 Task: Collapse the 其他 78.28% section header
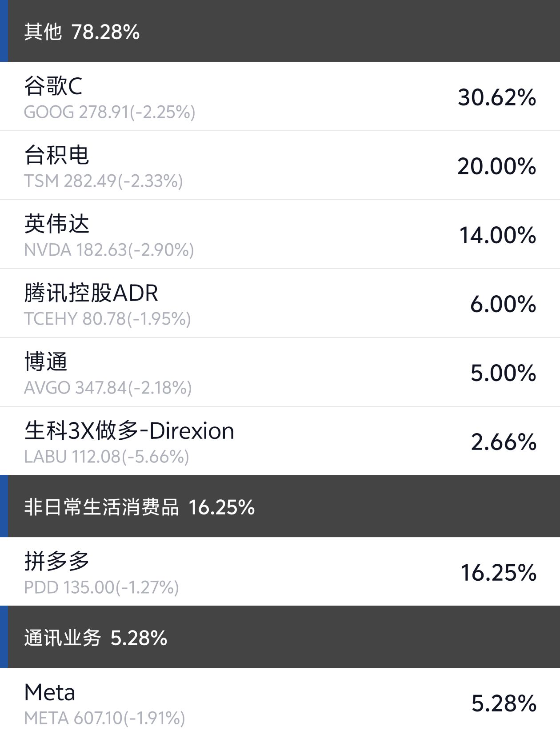coord(82,32)
